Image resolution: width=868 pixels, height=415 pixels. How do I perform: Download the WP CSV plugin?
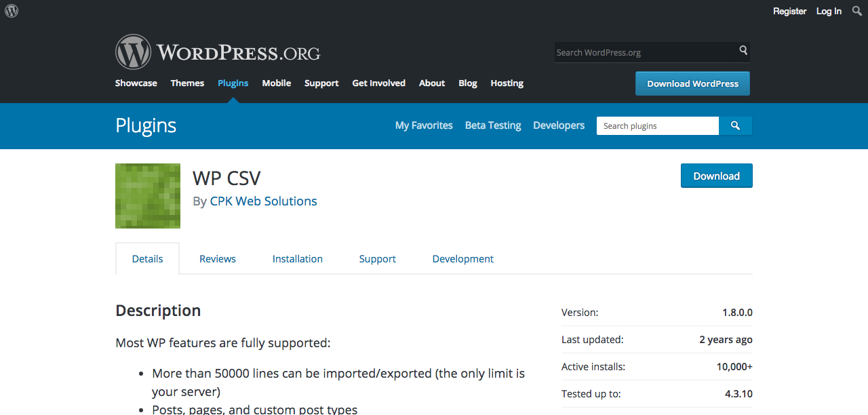click(x=717, y=176)
